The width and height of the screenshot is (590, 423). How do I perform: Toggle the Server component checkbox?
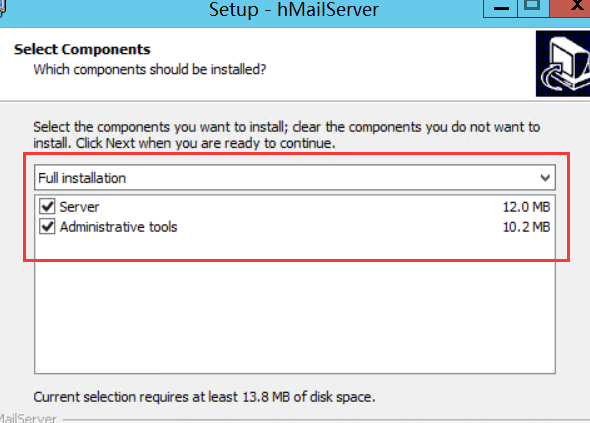pyautogui.click(x=47, y=206)
